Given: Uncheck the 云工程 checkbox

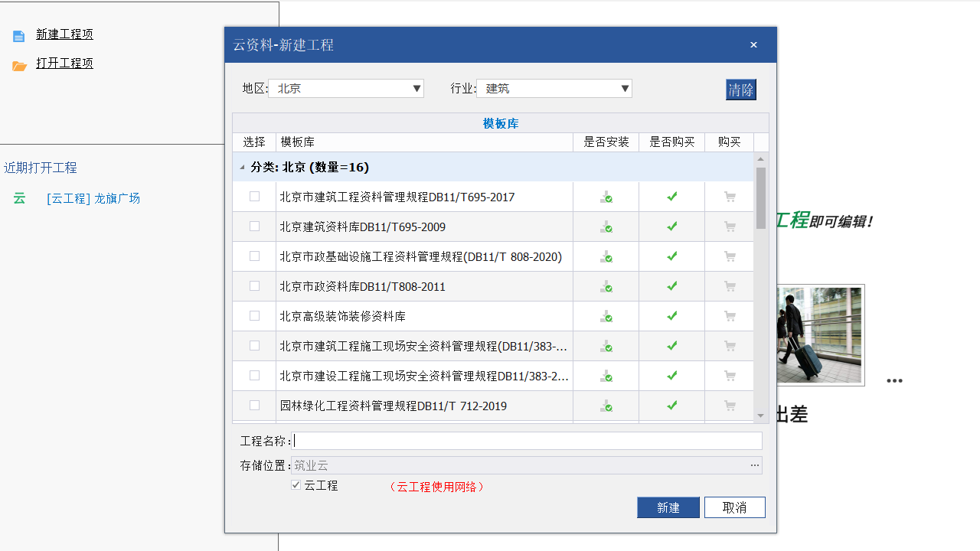Looking at the screenshot, I should point(296,484).
